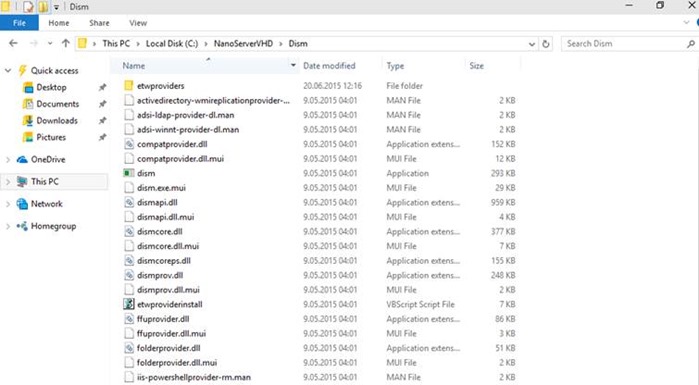
Task: Switch to the View ribbon tab
Action: (138, 23)
